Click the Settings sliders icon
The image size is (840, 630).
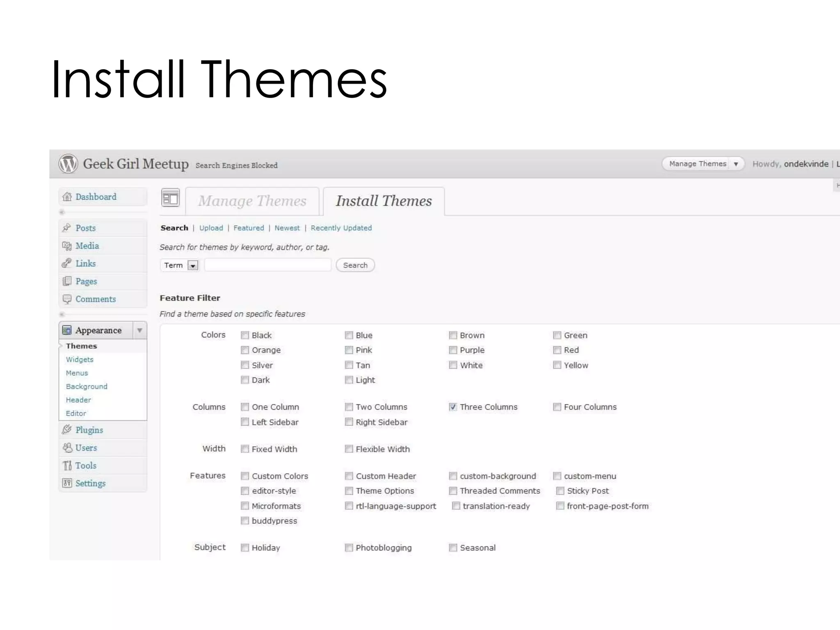click(x=67, y=483)
